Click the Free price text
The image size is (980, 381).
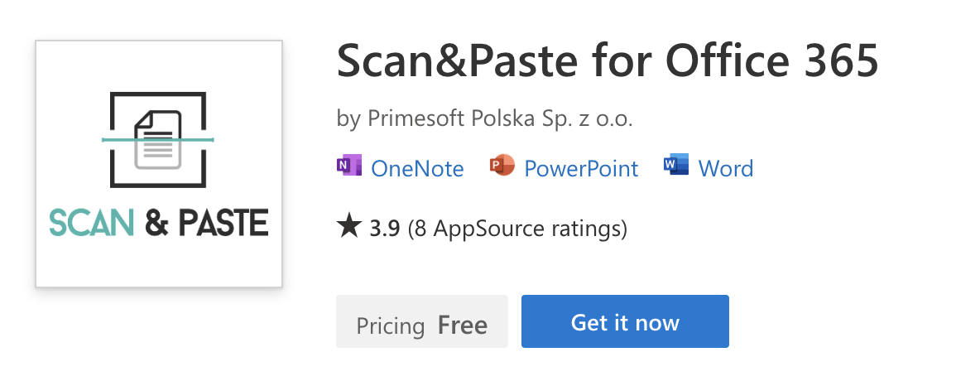(462, 325)
